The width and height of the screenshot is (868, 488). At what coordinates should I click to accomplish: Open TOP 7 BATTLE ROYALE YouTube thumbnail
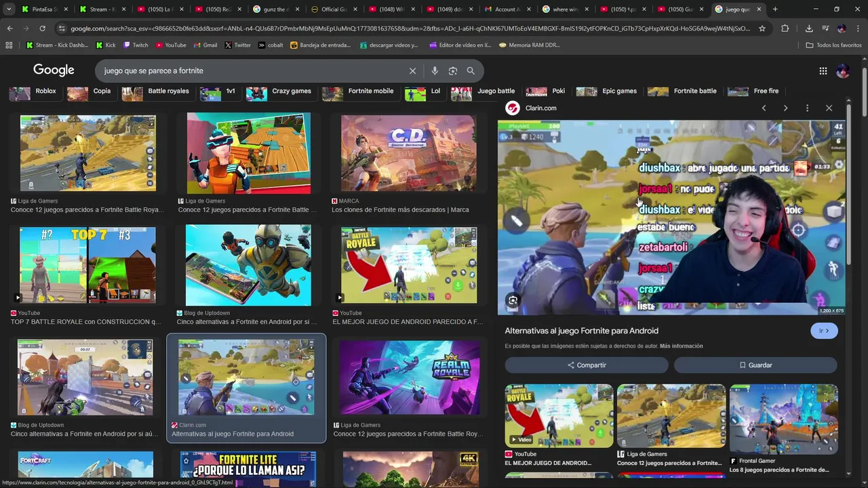click(87, 266)
